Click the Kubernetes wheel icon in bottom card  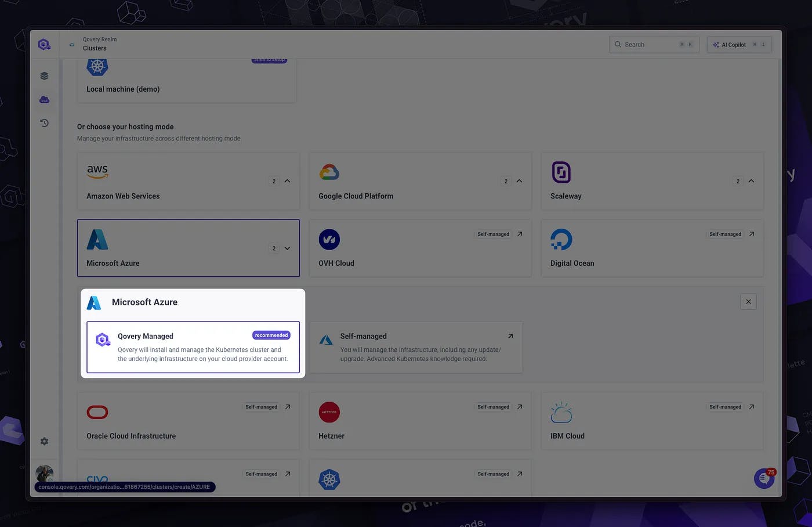pyautogui.click(x=329, y=479)
